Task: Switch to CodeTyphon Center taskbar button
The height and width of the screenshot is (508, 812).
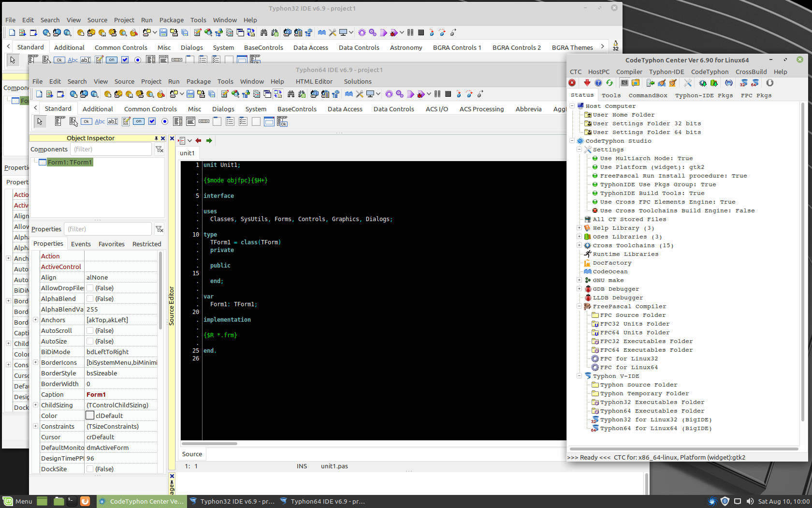Action: click(x=141, y=501)
